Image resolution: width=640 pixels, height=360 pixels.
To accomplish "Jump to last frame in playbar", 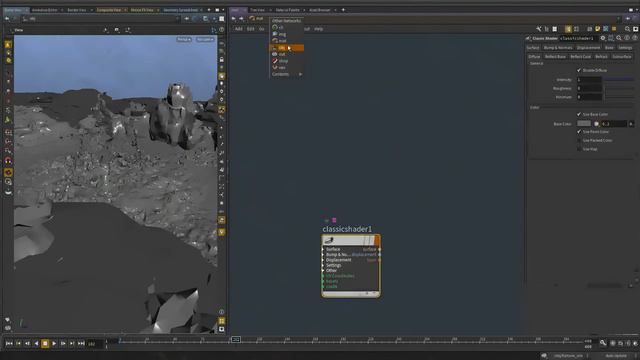I will (81, 344).
